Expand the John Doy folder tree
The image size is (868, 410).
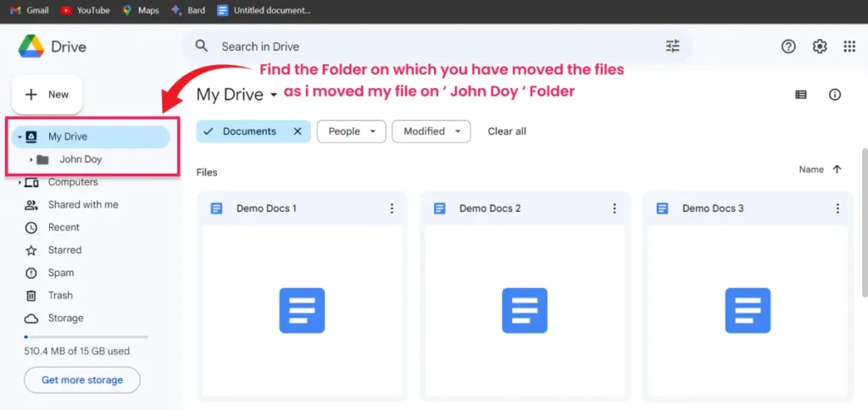pyautogui.click(x=31, y=159)
